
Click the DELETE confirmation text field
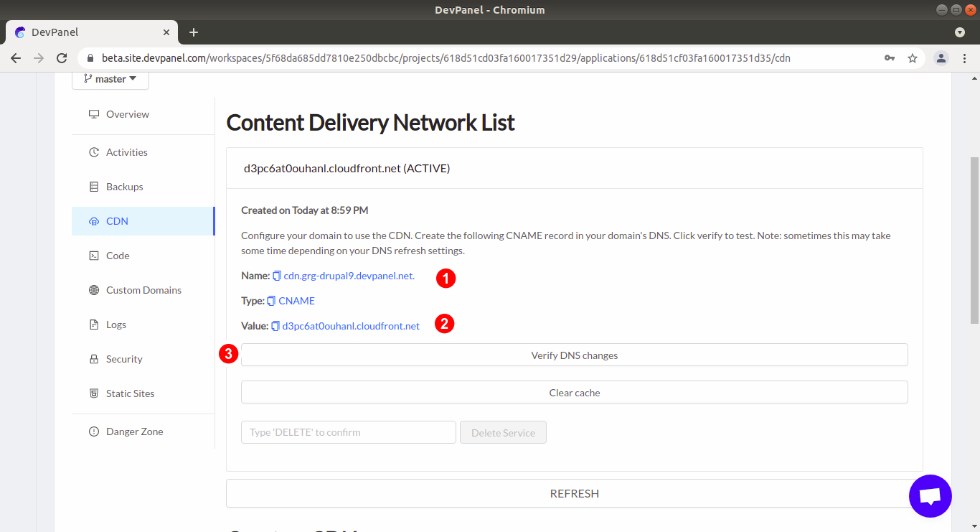348,431
